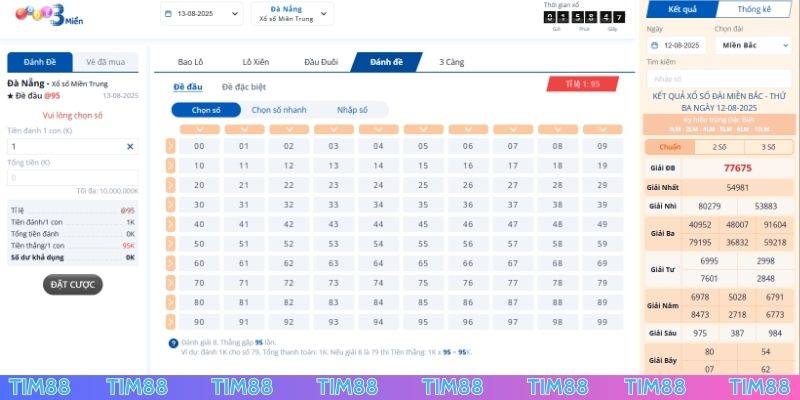
Task: Select the 'Chọn số nhanh' mode
Action: click(x=279, y=110)
